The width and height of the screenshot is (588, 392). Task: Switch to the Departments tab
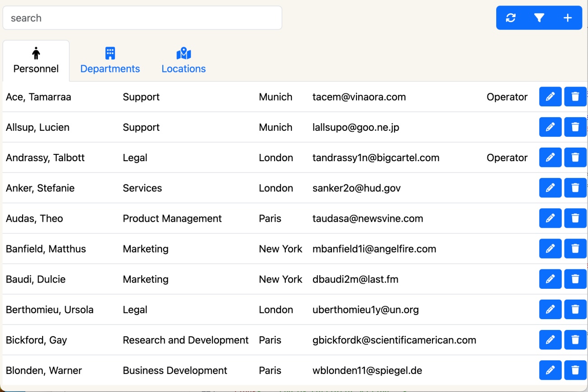110,61
